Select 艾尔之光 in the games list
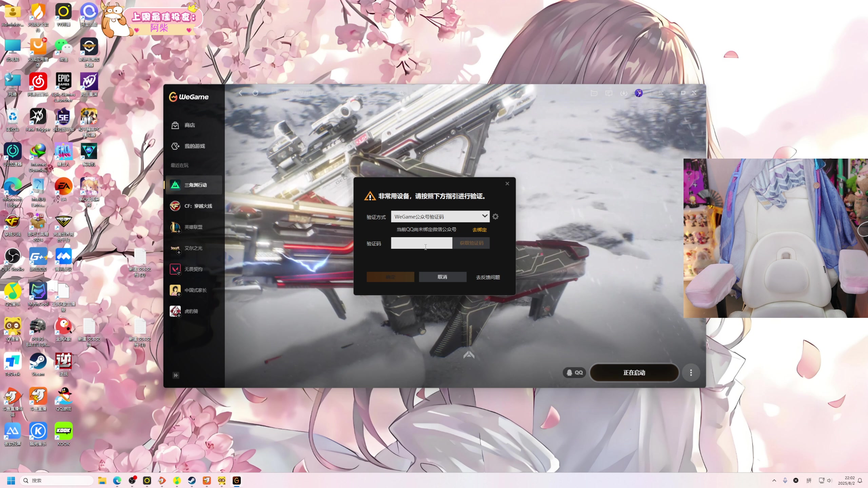Viewport: 868px width, 488px height. point(194,248)
